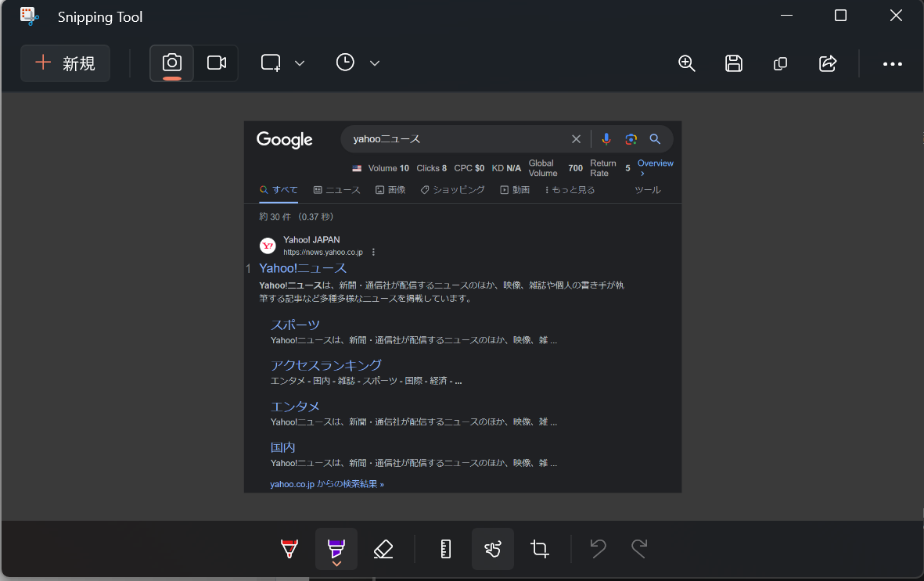Select the purple Highlighter tool
Viewport: 924px width, 581px height.
pyautogui.click(x=336, y=549)
